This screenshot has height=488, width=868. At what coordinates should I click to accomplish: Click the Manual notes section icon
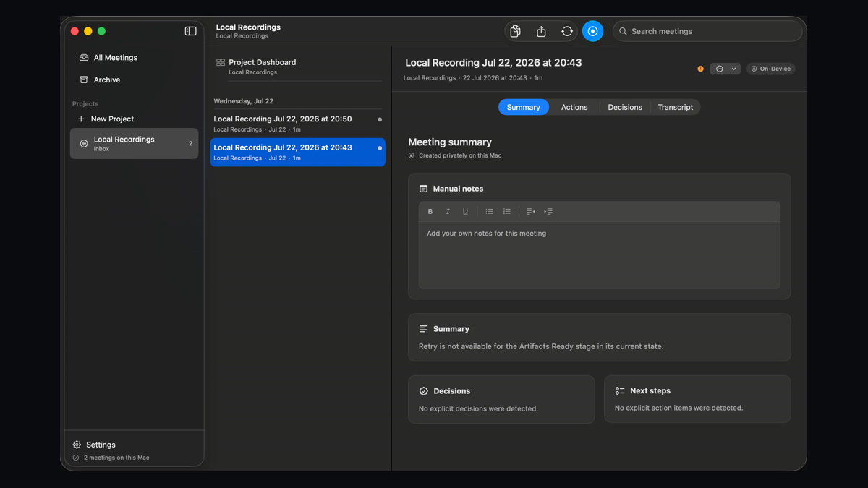point(423,189)
